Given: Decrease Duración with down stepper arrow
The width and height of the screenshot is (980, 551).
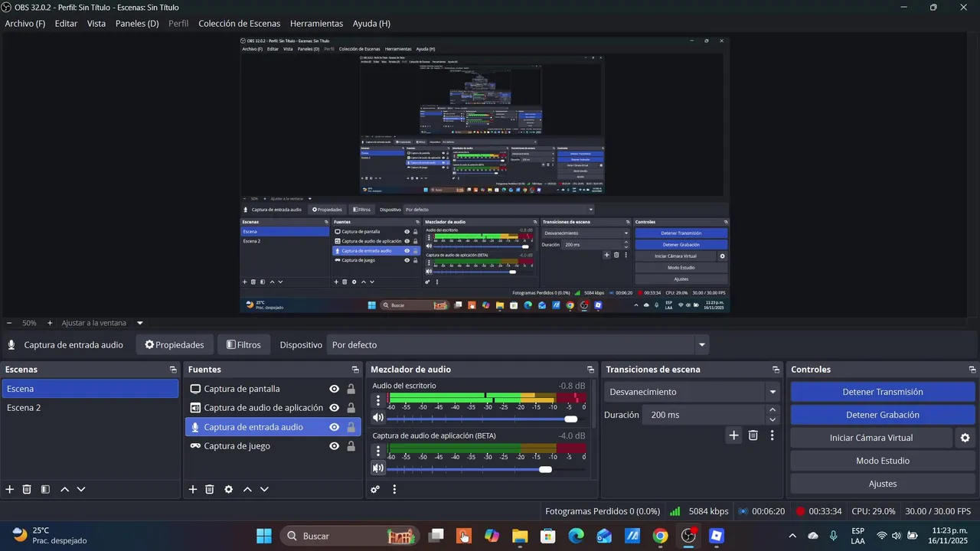Looking at the screenshot, I should point(772,419).
